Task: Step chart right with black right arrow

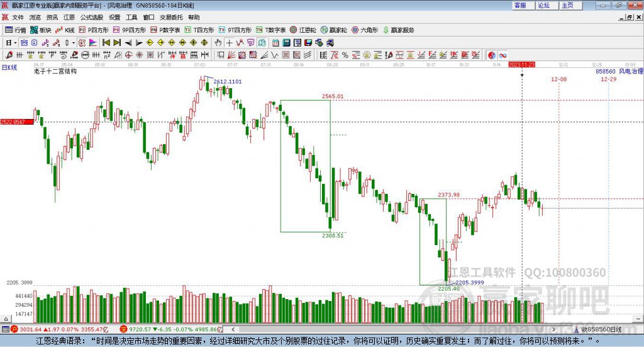Action: point(139,43)
